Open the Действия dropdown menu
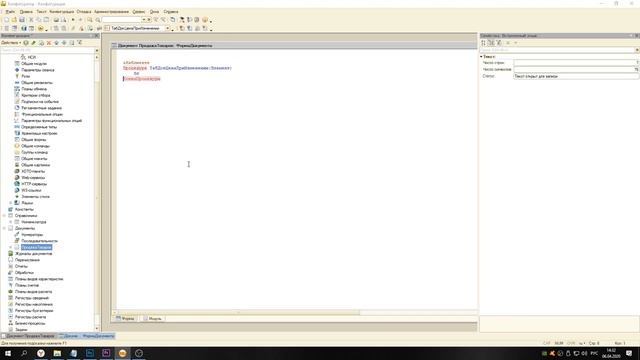 coord(11,42)
